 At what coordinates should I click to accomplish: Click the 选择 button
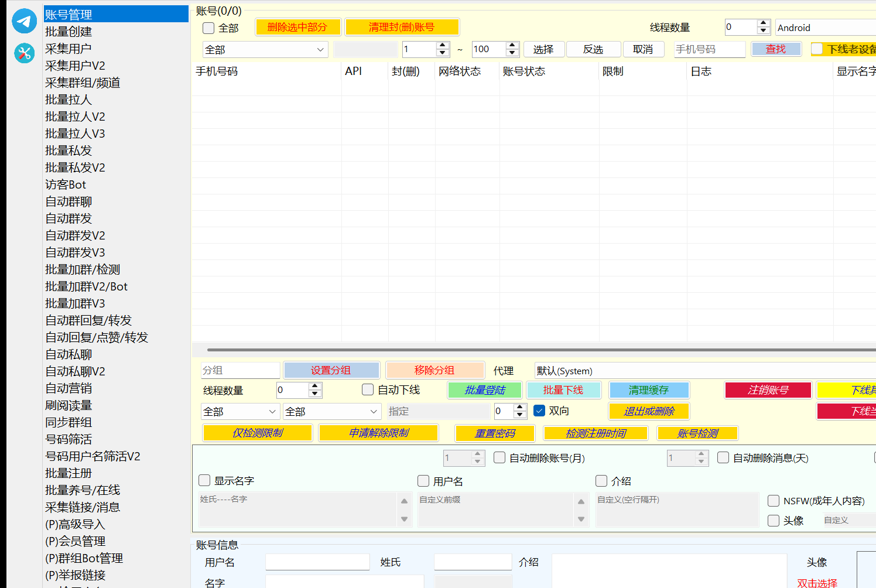[x=543, y=49]
